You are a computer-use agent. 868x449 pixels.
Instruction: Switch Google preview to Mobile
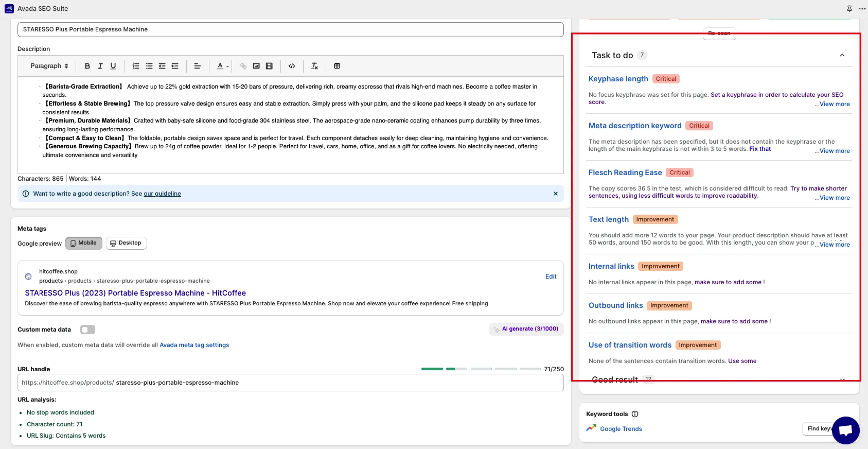click(x=84, y=243)
